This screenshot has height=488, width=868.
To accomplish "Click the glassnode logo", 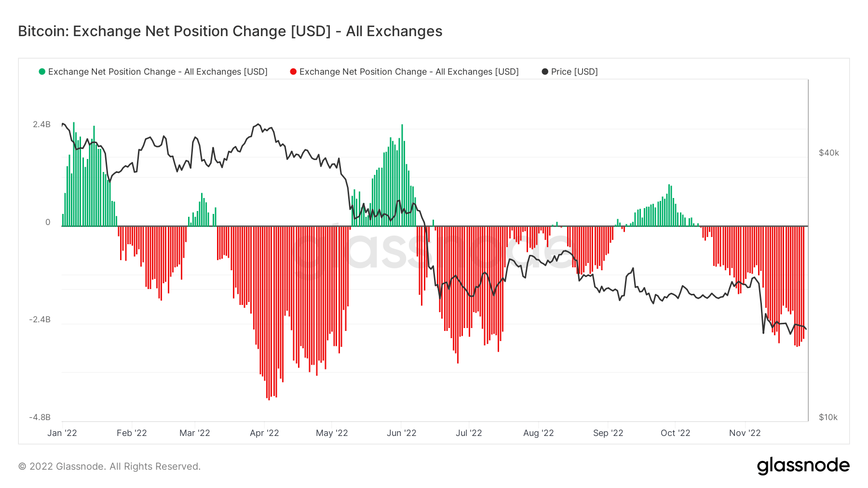I will pos(803,466).
